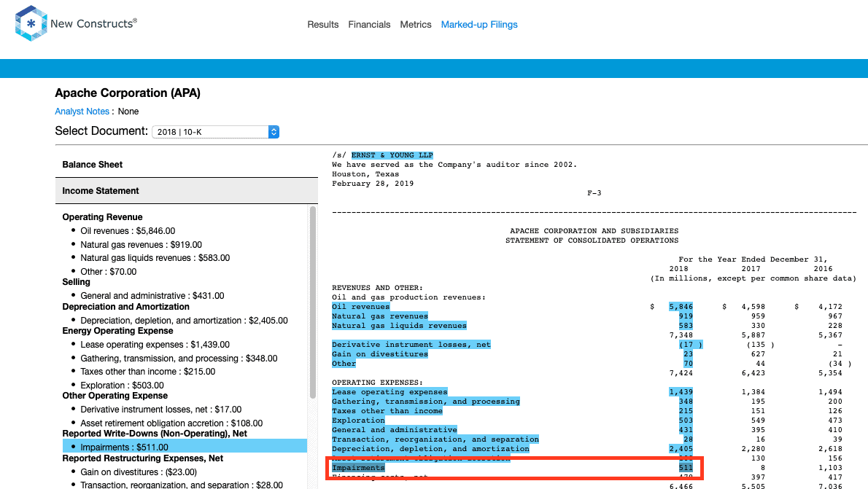Screen dimensions: 868x489
Task: Select highlighted Impairments $511.00 item
Action: [185, 447]
